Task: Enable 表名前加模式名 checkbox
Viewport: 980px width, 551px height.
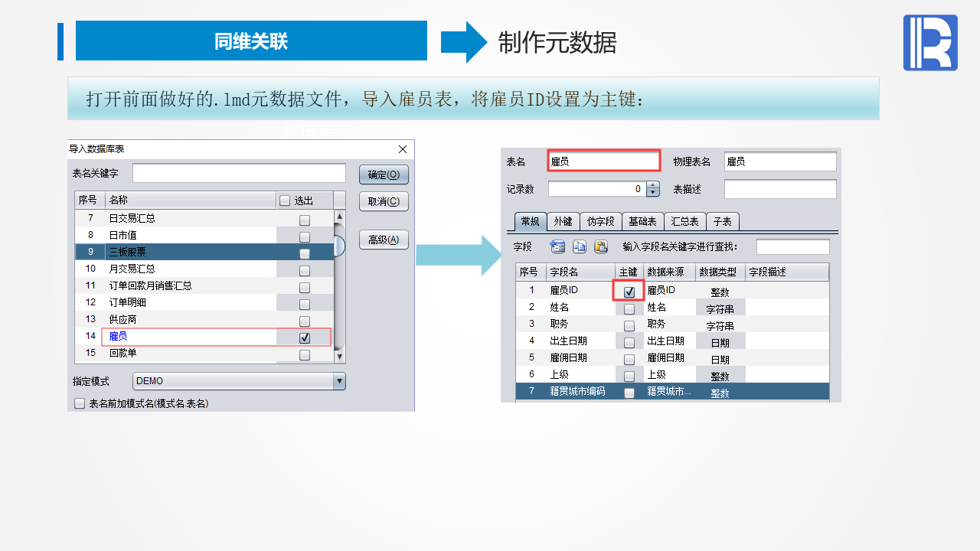Action: [80, 403]
